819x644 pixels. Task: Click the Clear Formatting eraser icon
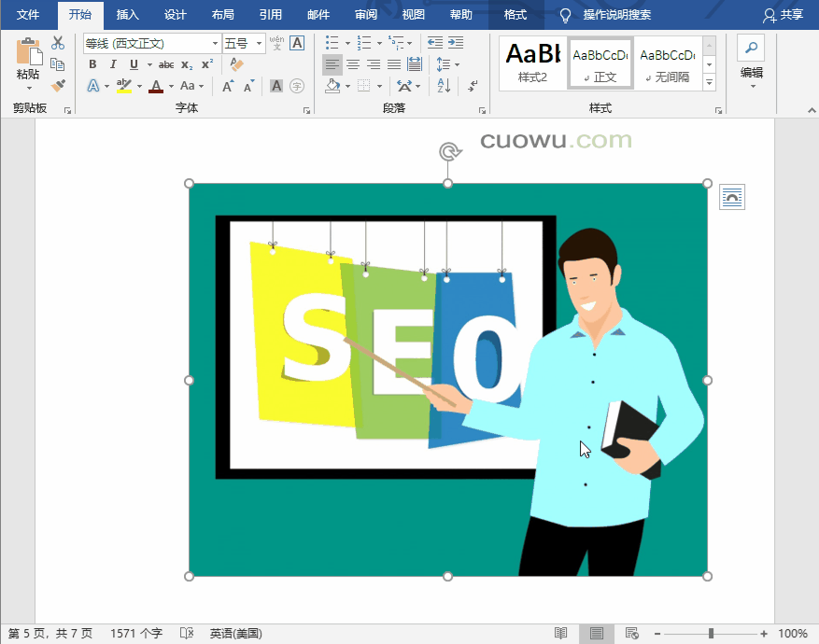pos(236,64)
